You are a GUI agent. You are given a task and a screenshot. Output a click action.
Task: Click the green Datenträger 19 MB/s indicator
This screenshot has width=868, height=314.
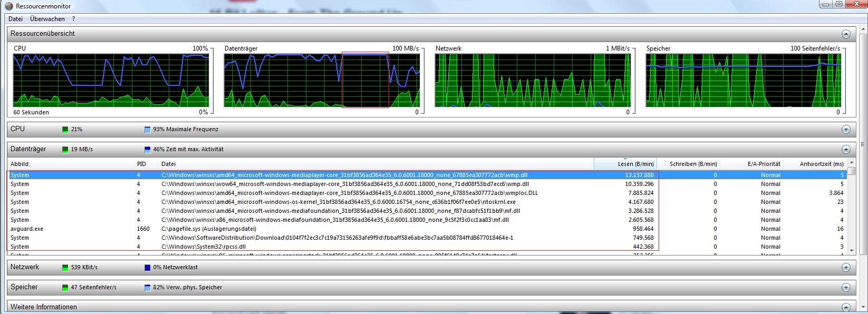click(65, 149)
